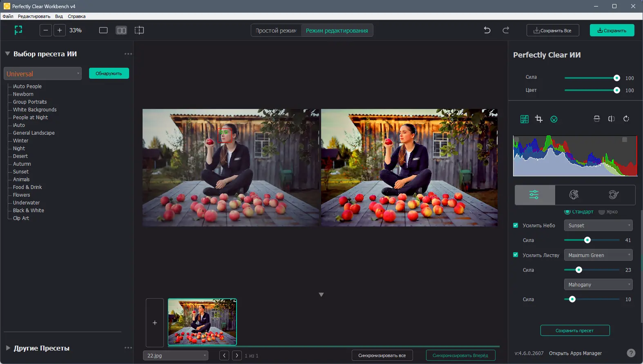Enable the Усилить Небо checkbox
643x364 pixels.
click(x=516, y=225)
